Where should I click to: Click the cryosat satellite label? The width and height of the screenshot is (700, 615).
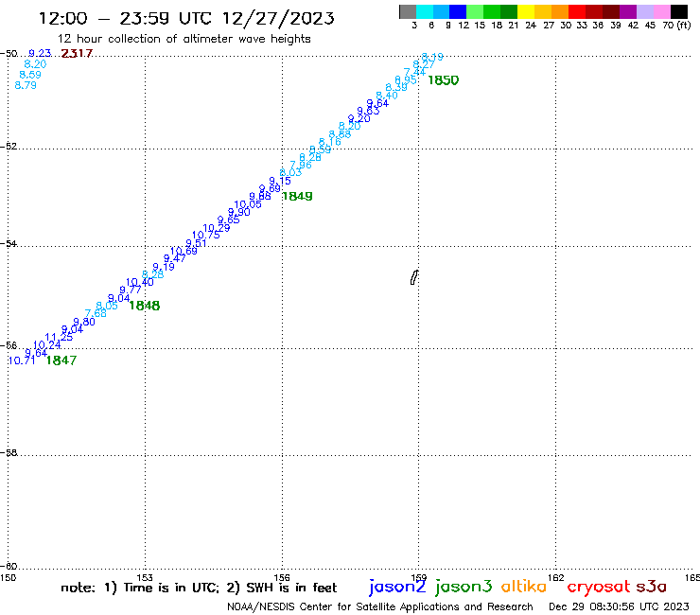(x=599, y=588)
